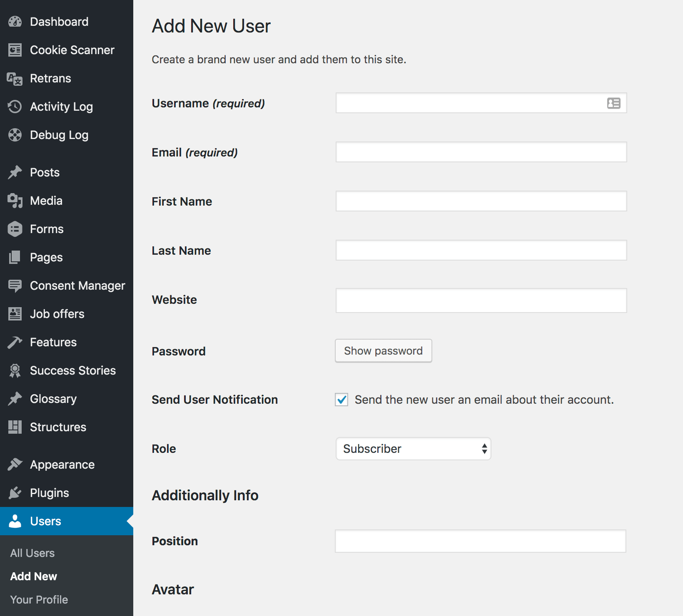
Task: Select the Website input field
Action: coord(481,301)
